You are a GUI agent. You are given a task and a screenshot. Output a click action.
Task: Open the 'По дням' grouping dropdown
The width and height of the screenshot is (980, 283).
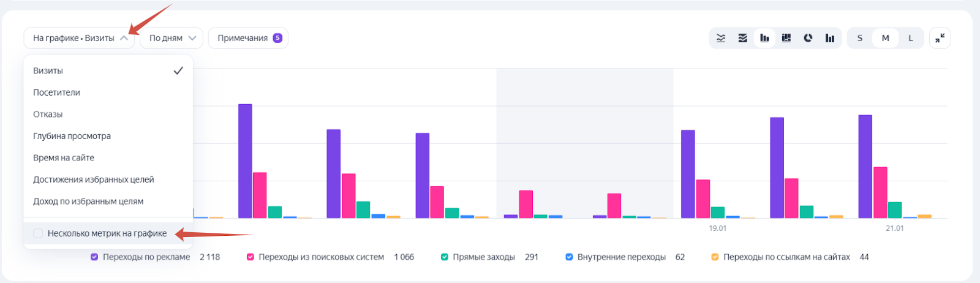point(171,38)
